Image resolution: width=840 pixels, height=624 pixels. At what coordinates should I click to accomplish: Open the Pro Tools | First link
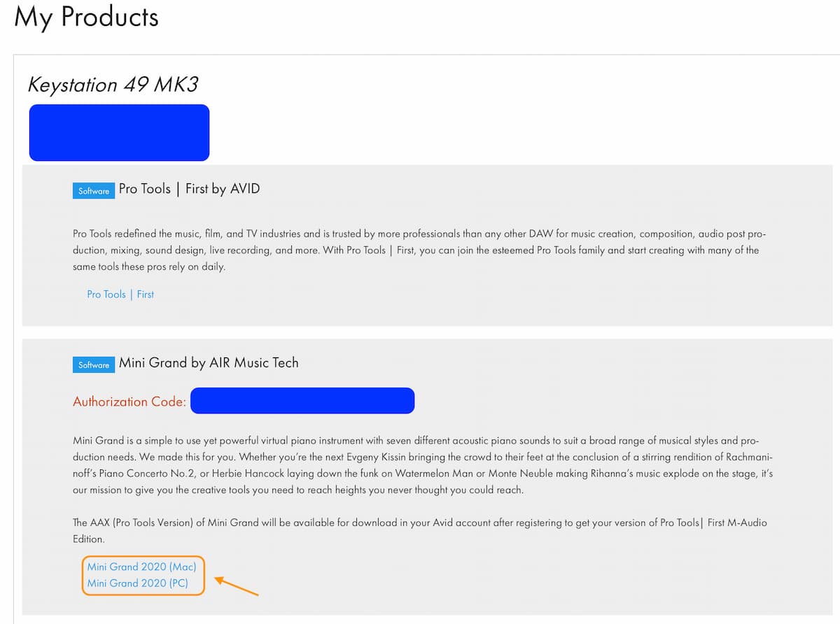(120, 295)
